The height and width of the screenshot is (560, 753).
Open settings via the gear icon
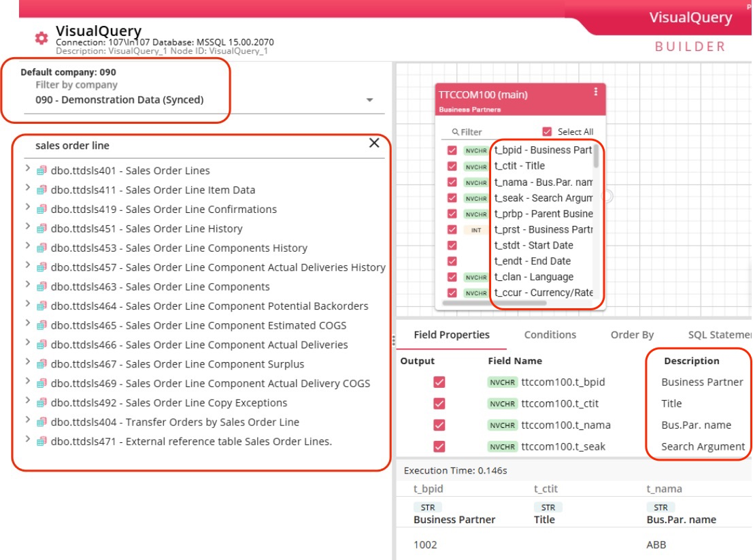click(x=41, y=38)
